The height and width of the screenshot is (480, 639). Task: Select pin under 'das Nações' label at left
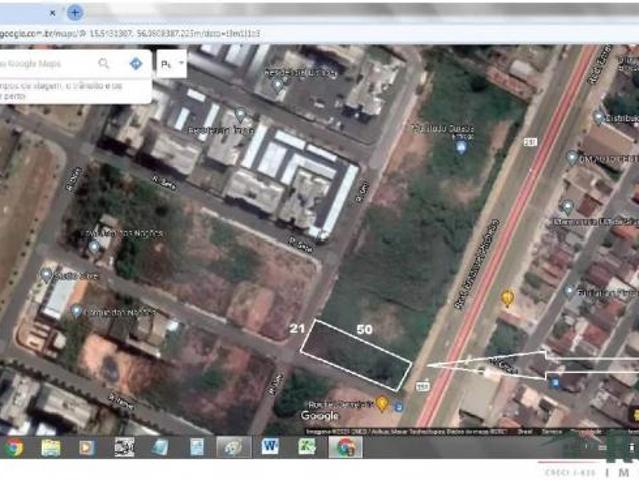point(94,247)
